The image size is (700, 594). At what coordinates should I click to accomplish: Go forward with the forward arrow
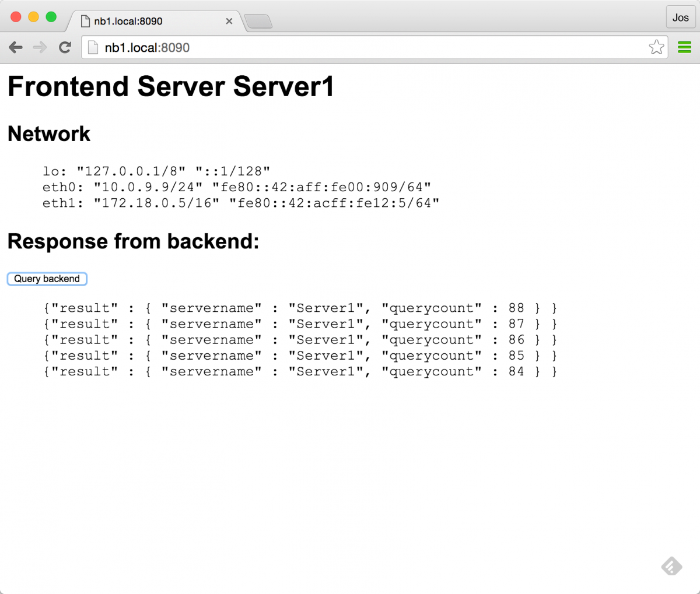pyautogui.click(x=40, y=47)
